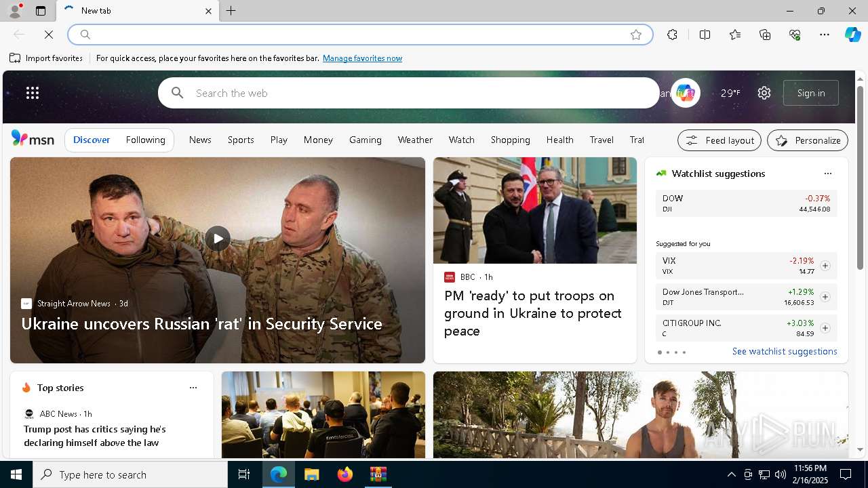Open the DOW index row
Screen dimensions: 868x488
[x=746, y=203]
